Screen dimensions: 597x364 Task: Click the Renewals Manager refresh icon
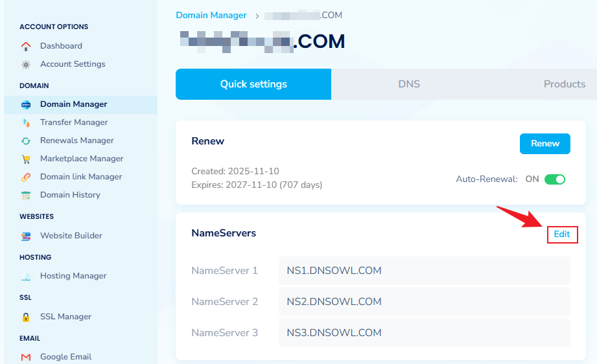pyautogui.click(x=26, y=141)
